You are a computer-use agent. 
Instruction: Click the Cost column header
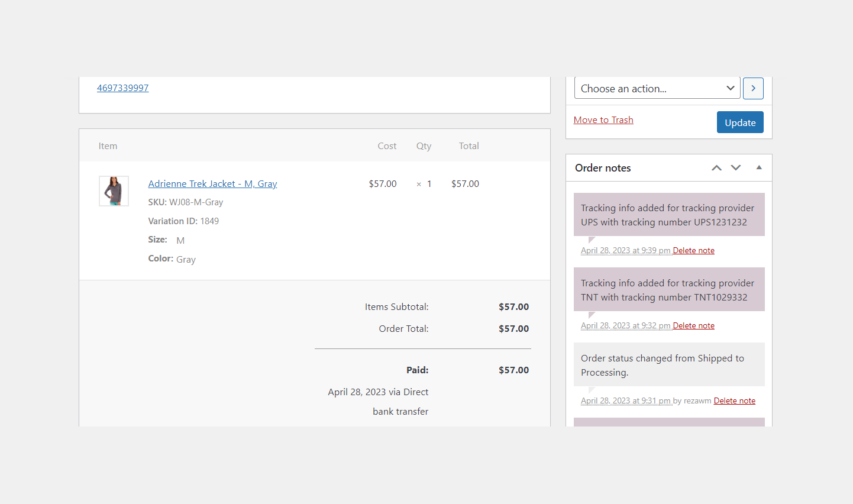pos(387,146)
